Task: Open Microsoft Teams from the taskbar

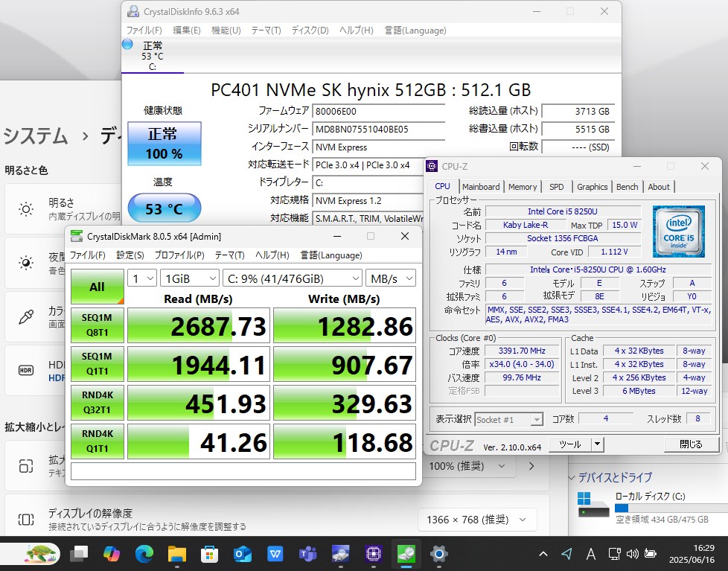Action: pyautogui.click(x=308, y=553)
